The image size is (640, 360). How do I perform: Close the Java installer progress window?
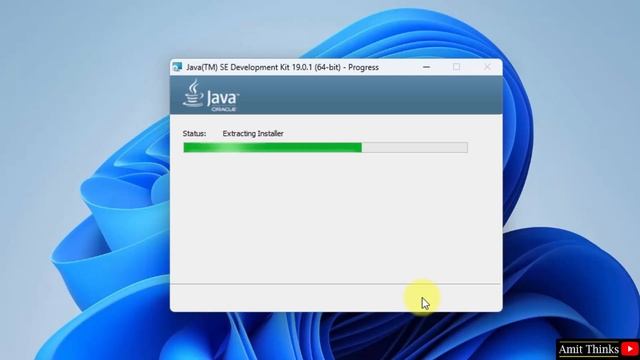click(487, 67)
